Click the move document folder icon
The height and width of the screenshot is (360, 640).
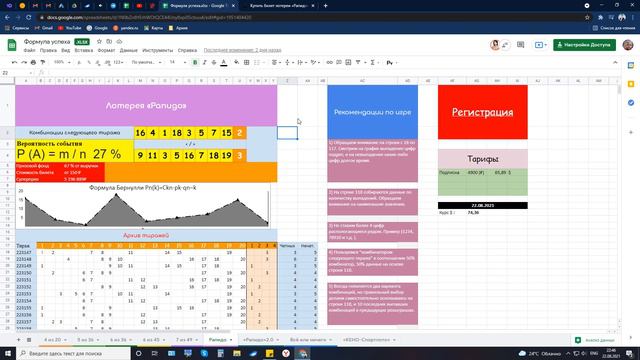(109, 42)
